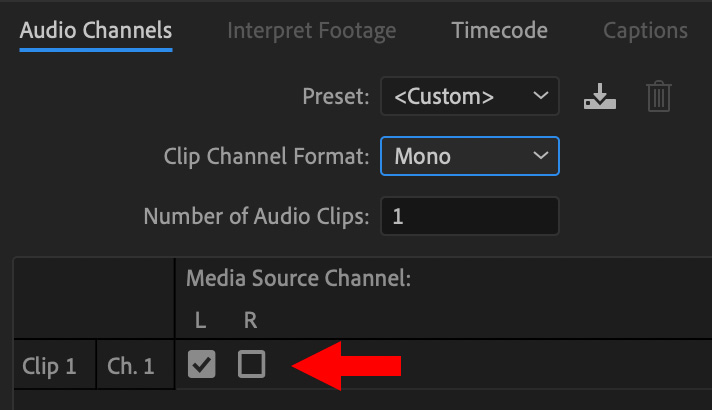Viewport: 712px width, 410px height.
Task: Open the Interpret Footage tab
Action: (x=312, y=31)
